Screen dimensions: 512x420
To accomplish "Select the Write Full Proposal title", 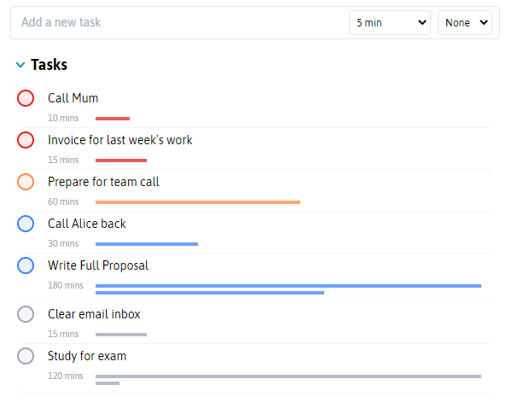I will (98, 265).
